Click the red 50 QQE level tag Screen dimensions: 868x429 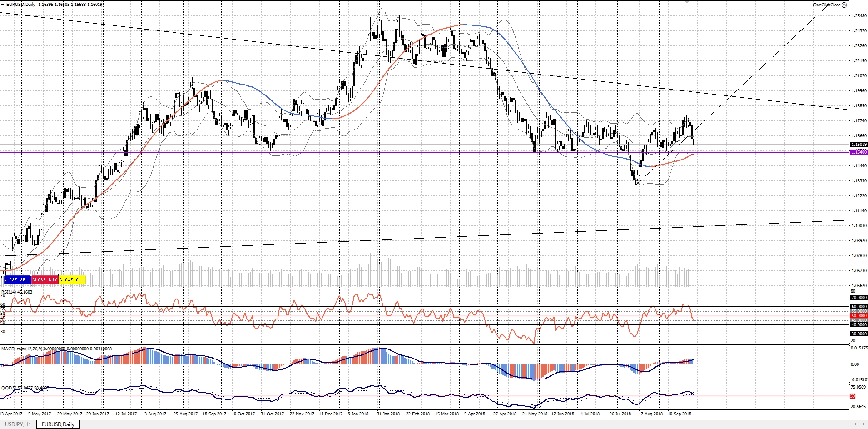(x=853, y=396)
